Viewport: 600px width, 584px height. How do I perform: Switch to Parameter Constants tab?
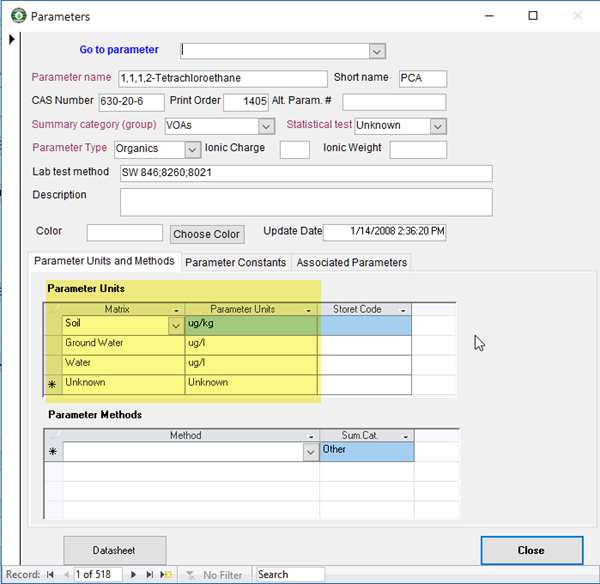coord(236,263)
